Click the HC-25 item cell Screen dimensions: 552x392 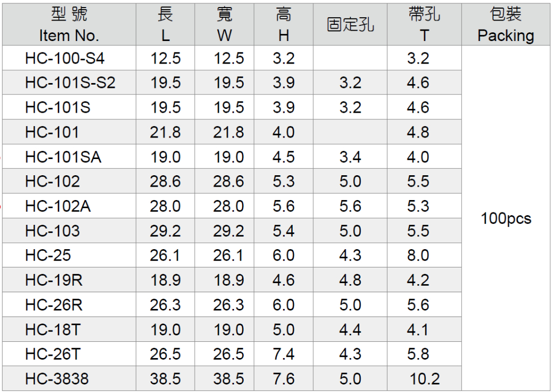[48, 256]
